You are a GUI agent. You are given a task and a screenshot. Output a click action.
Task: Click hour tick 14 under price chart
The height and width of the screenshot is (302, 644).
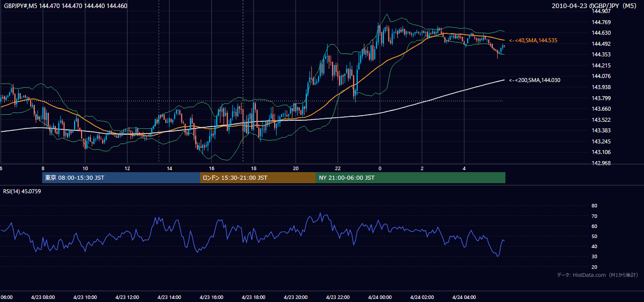169,168
